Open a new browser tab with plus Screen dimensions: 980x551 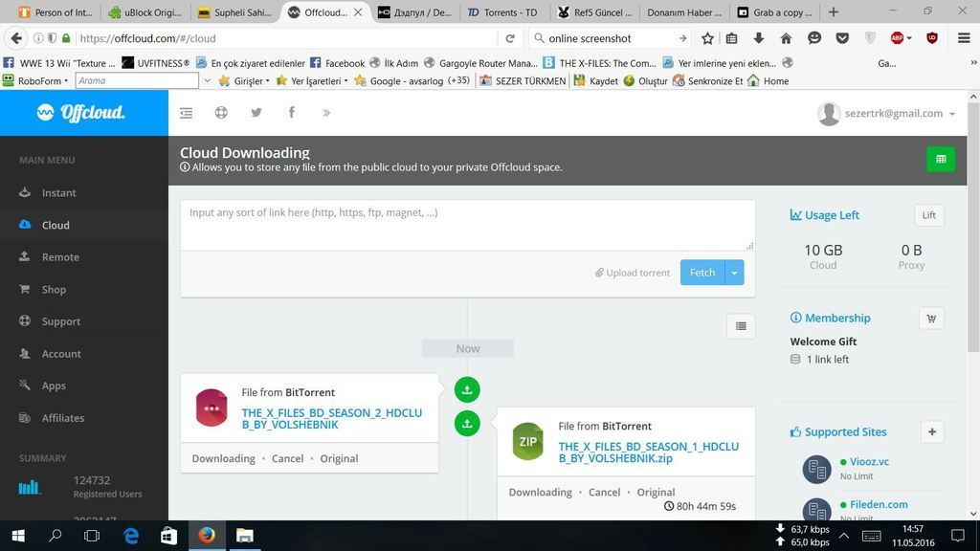[834, 12]
